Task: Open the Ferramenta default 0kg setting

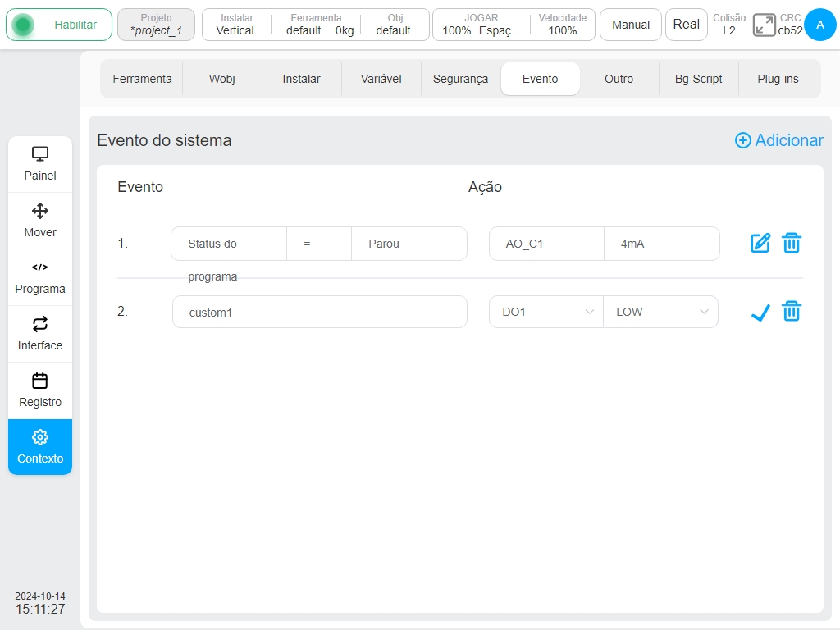Action: coord(316,25)
